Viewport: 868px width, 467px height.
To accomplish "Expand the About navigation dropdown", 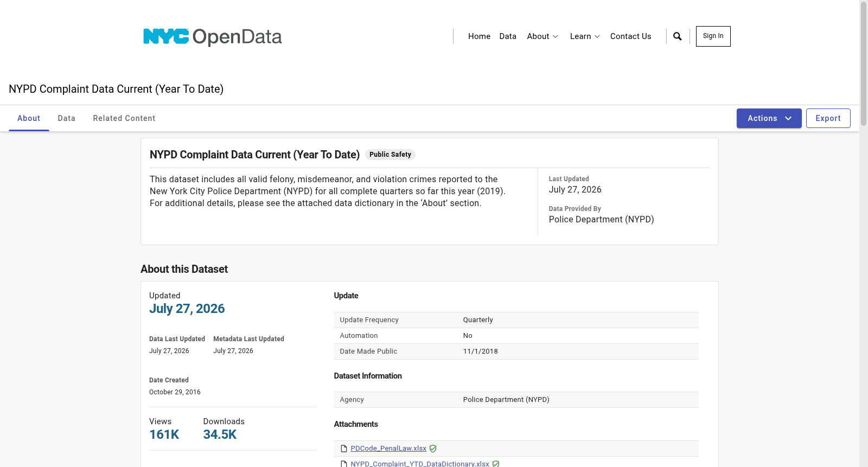I will (542, 36).
